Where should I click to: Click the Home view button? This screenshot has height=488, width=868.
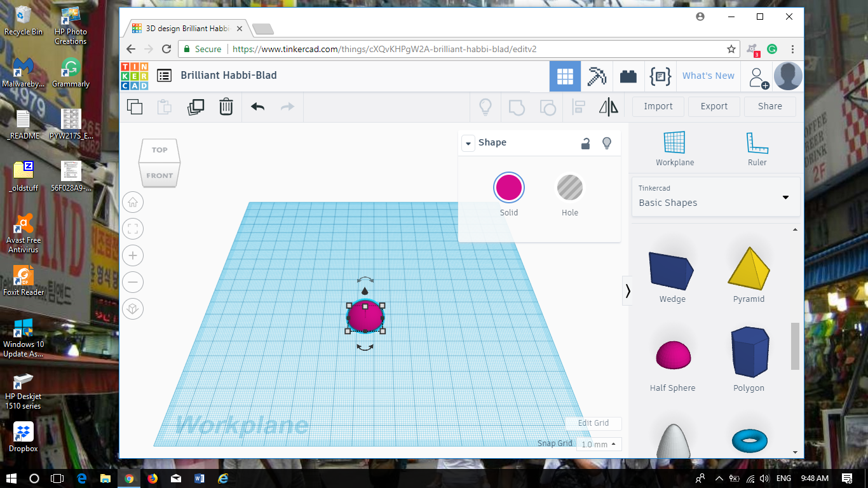133,202
